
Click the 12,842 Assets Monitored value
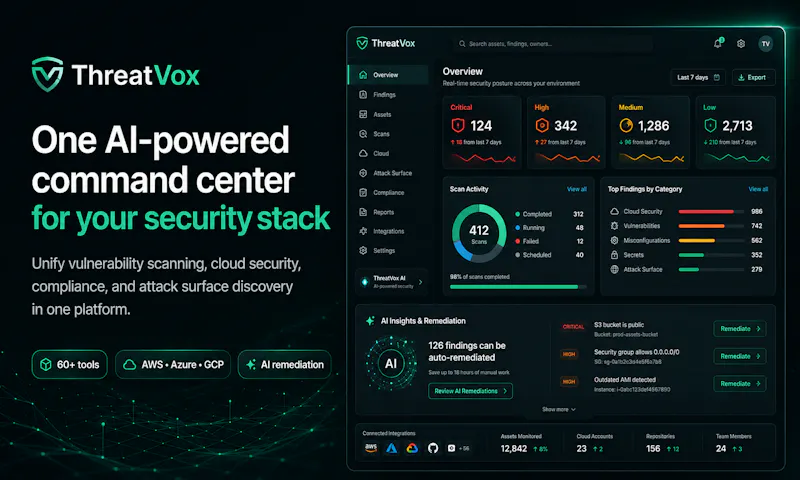coord(513,449)
